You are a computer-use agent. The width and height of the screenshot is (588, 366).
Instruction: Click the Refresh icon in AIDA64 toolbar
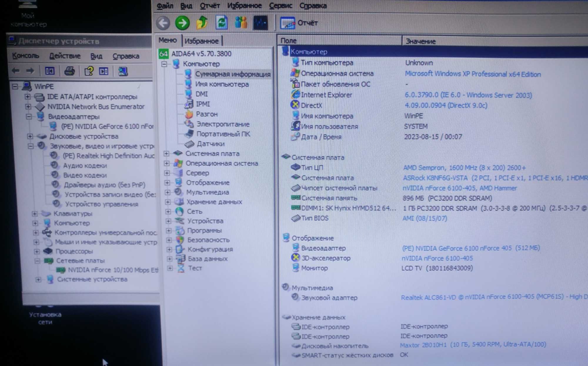coord(221,23)
